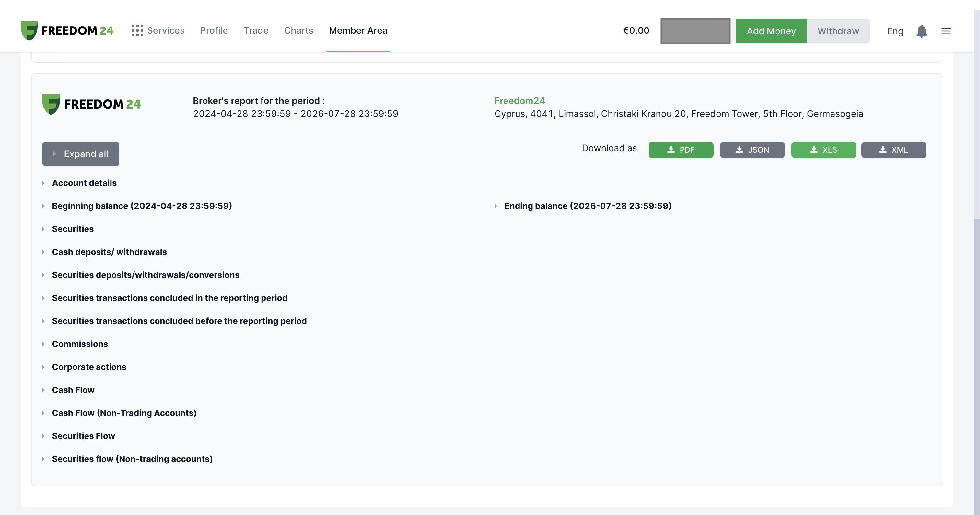Expand the Ending balance section
This screenshot has height=515, width=980.
tap(588, 206)
